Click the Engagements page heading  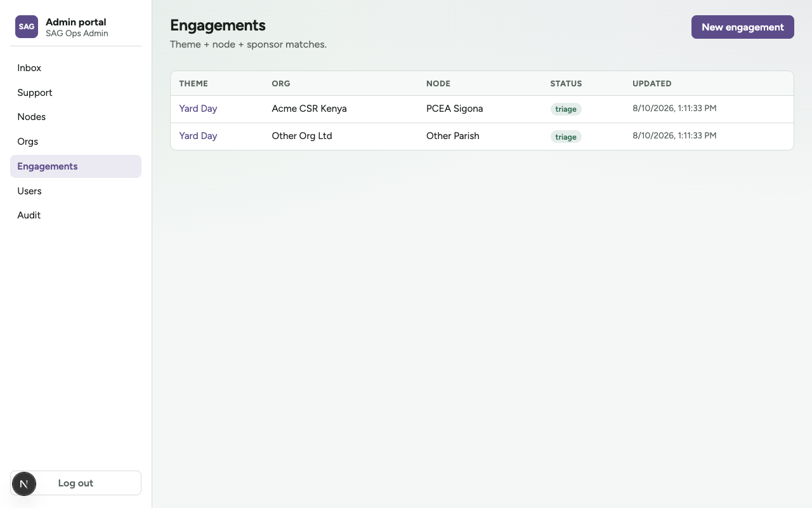click(218, 25)
